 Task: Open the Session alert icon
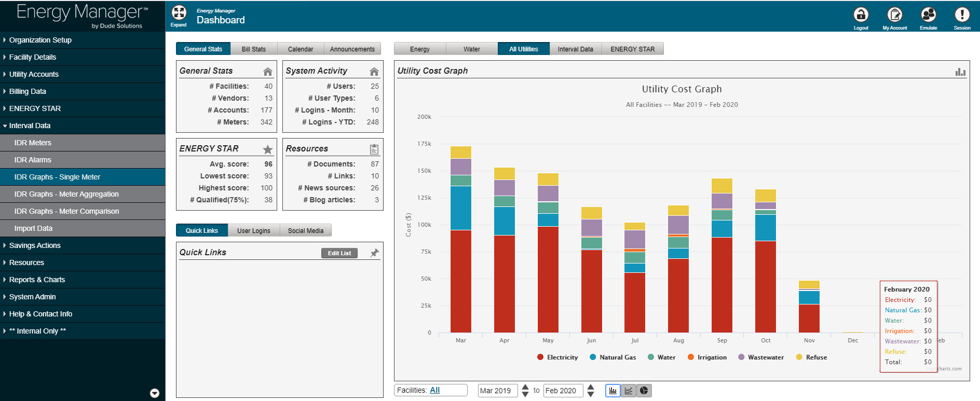(x=962, y=14)
